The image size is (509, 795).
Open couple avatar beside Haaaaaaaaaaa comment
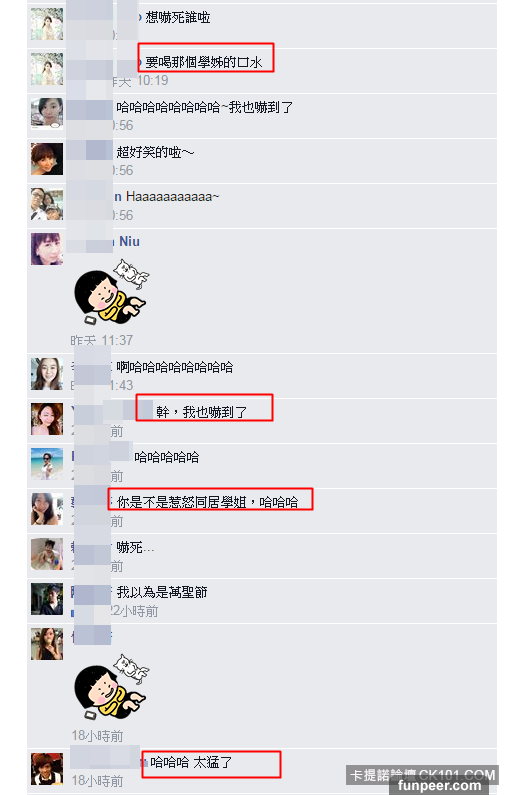click(x=47, y=203)
